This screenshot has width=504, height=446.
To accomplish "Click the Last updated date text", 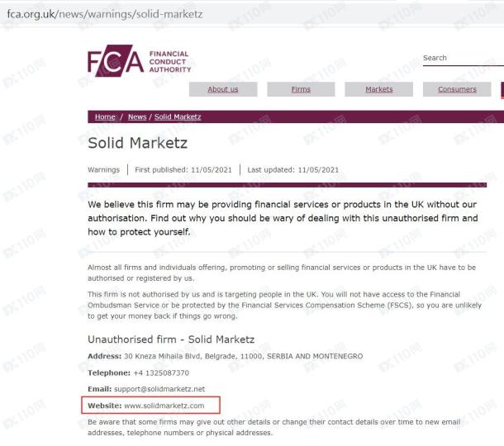I will click(292, 169).
